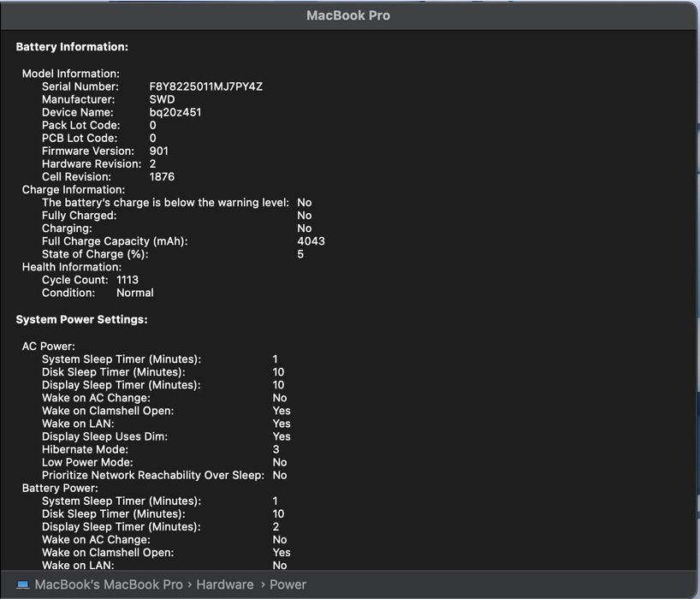The height and width of the screenshot is (599, 700).
Task: Click AC Power "Wake on Clamshell Open:" label
Action: (108, 411)
